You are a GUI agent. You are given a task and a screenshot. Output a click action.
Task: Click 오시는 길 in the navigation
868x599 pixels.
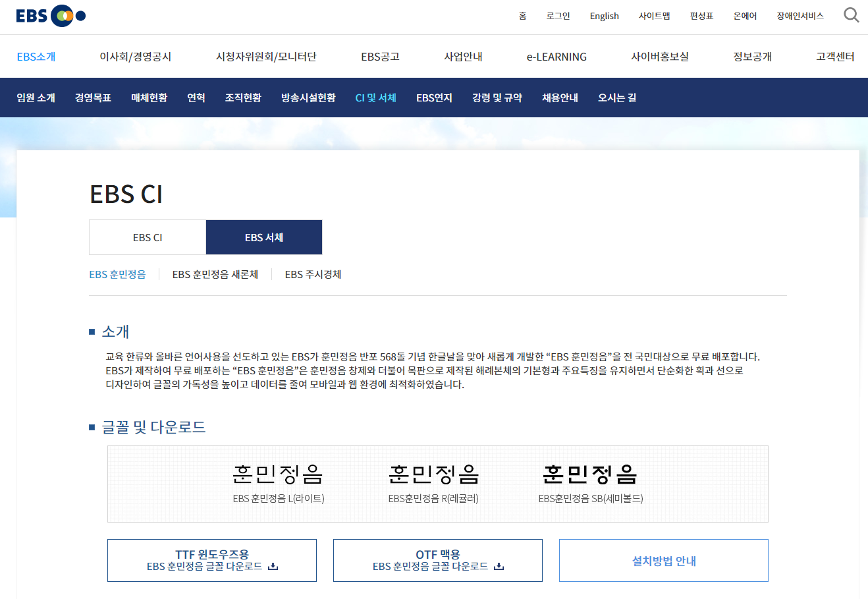(616, 97)
